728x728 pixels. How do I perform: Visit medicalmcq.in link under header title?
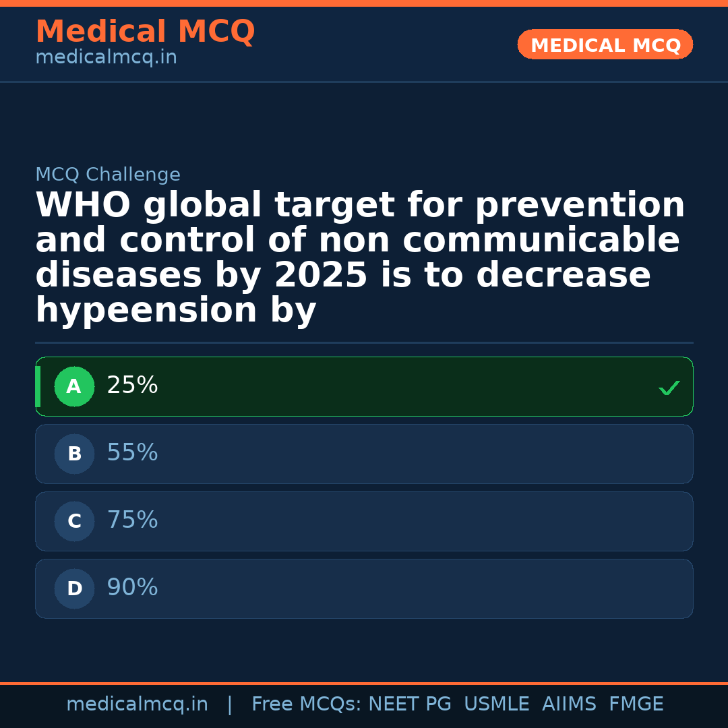[x=106, y=58]
